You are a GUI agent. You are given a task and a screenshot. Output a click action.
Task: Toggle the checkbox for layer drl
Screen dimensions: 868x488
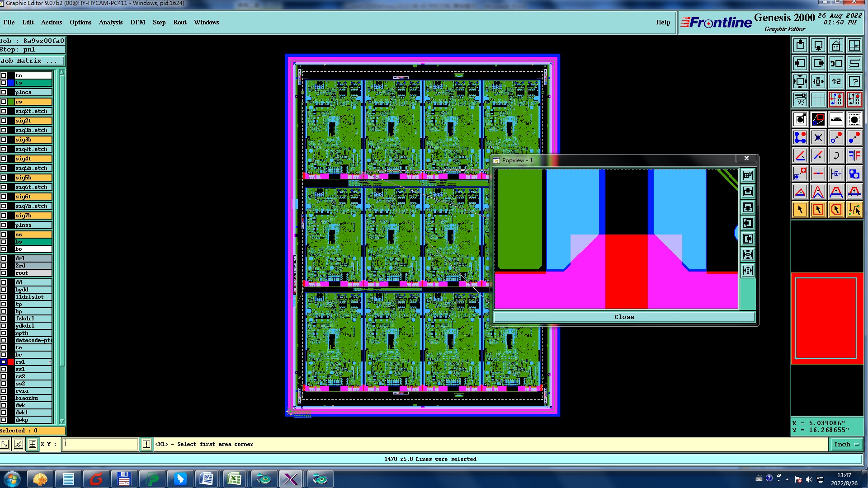pyautogui.click(x=4, y=258)
